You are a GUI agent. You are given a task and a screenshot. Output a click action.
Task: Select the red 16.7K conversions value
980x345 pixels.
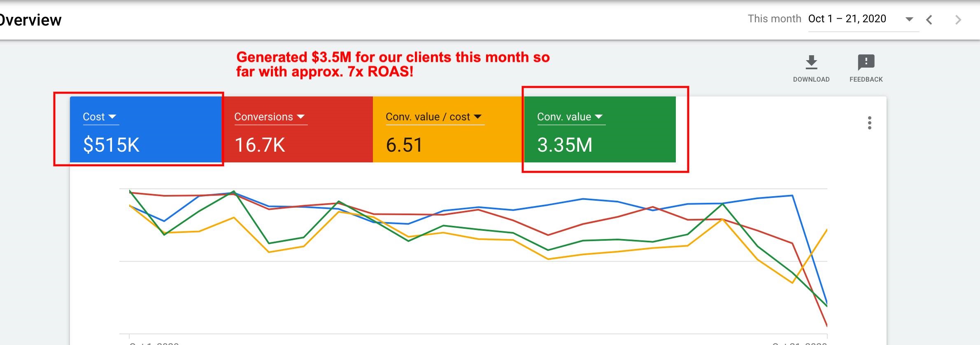pos(260,145)
